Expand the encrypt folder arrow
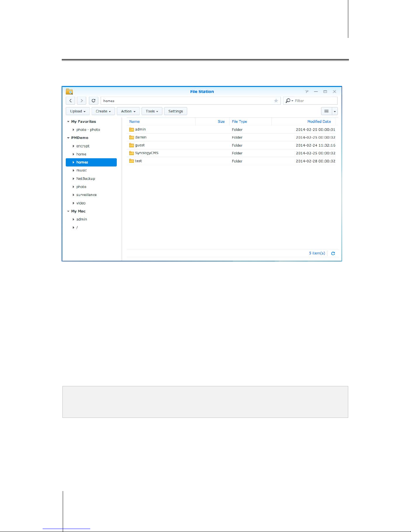The width and height of the screenshot is (411, 532). click(x=73, y=146)
